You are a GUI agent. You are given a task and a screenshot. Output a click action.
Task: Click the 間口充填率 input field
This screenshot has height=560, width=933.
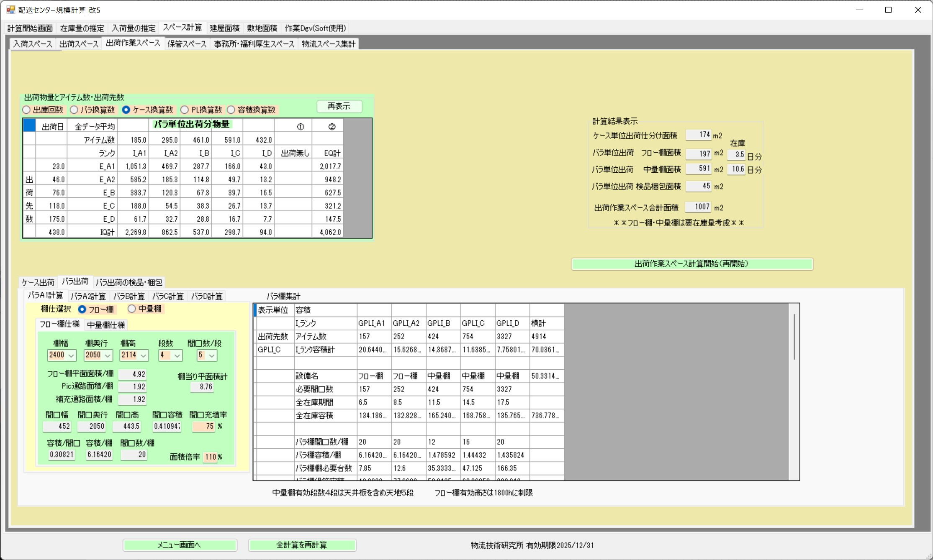tap(203, 427)
